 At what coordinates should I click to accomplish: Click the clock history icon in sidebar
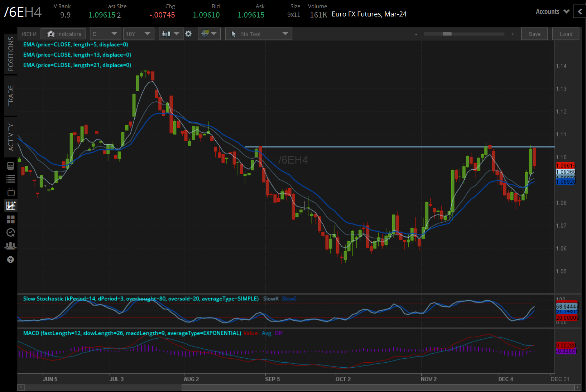click(x=11, y=233)
